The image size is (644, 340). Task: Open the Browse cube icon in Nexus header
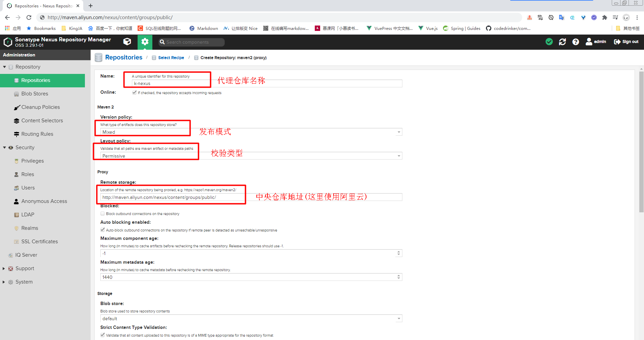(127, 42)
